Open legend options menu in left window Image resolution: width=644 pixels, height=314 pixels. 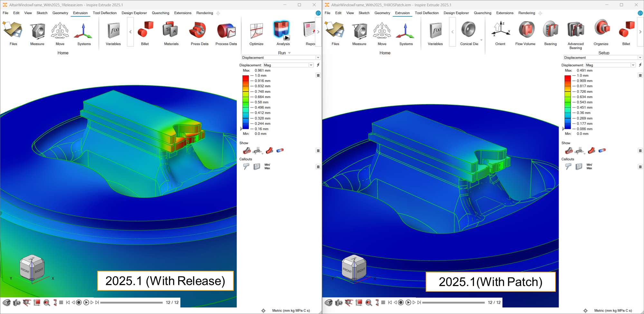pyautogui.click(x=318, y=75)
